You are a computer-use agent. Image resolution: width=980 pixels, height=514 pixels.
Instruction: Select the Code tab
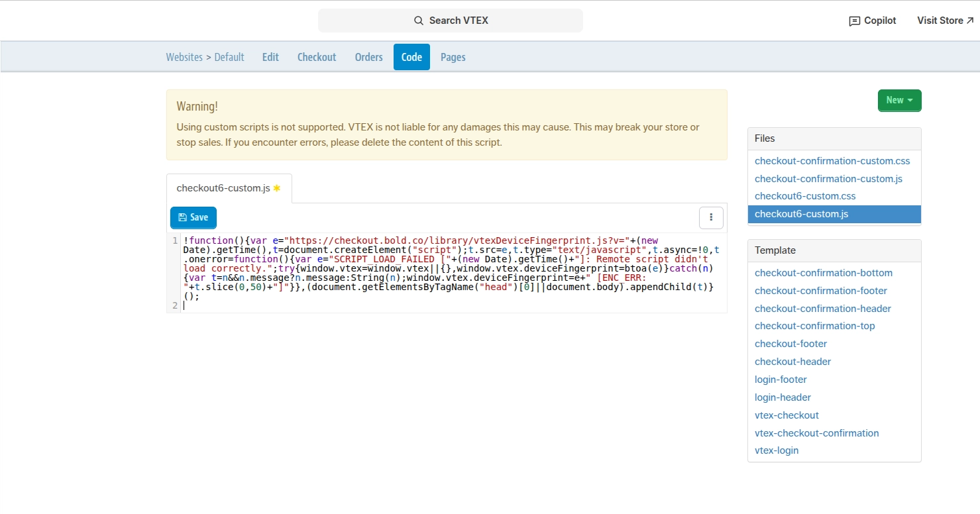coord(411,57)
